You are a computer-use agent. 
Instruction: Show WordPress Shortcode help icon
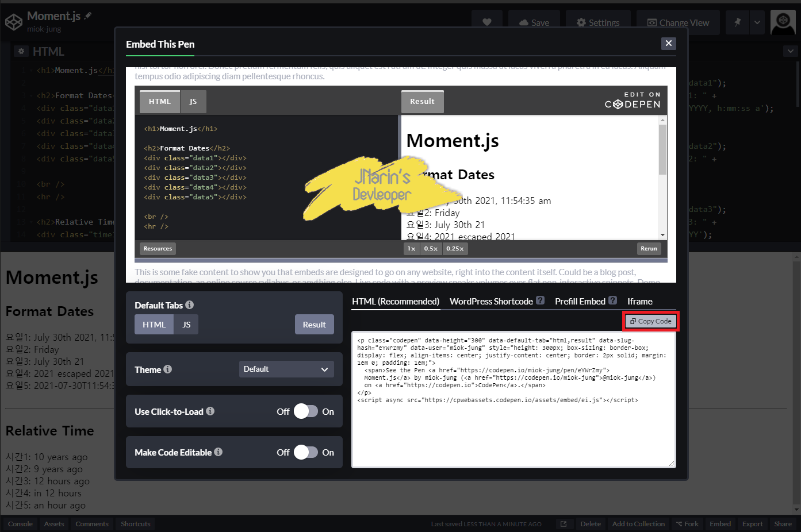tap(540, 300)
